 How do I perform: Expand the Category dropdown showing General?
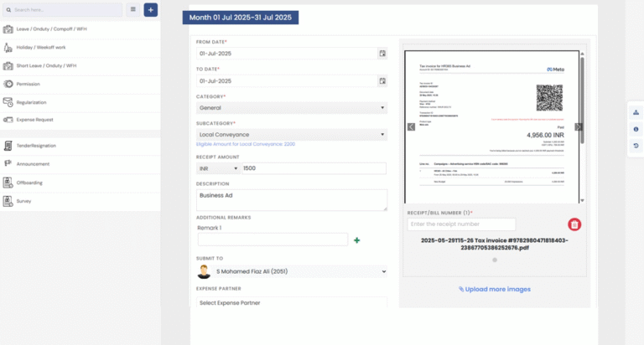tap(291, 108)
